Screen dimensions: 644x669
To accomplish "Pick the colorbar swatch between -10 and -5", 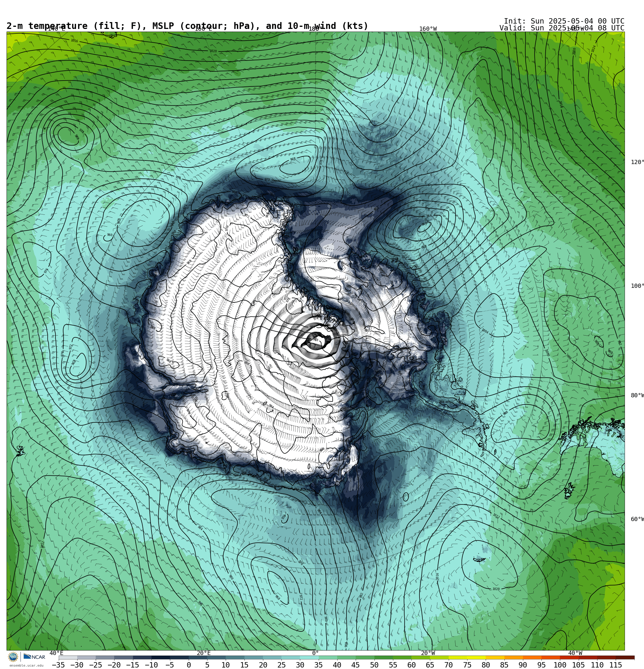I will tap(160, 657).
